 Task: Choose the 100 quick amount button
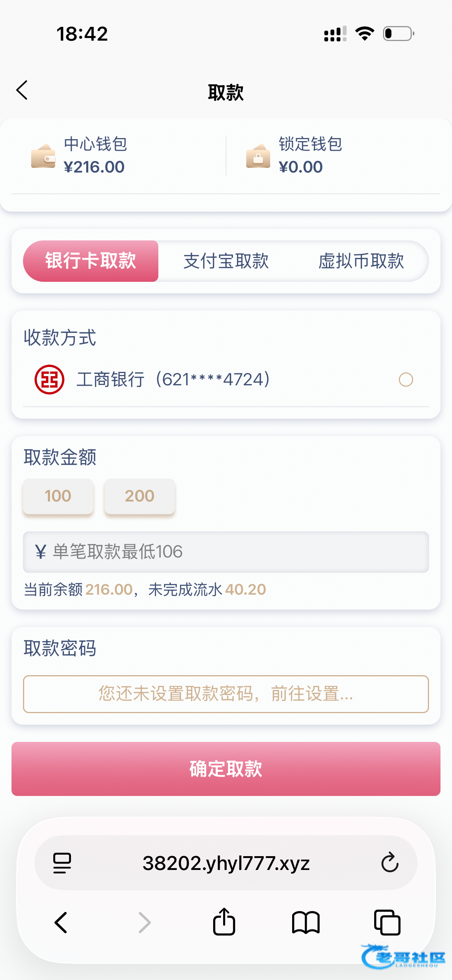(58, 496)
